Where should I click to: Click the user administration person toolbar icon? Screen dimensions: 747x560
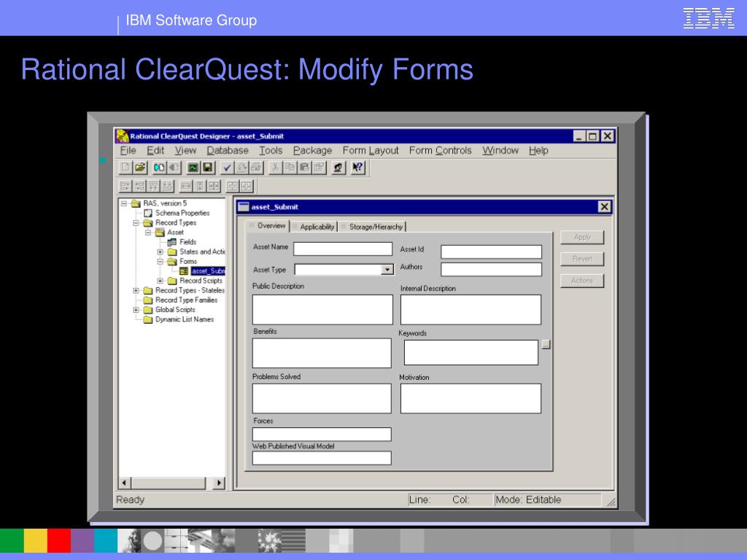click(338, 168)
